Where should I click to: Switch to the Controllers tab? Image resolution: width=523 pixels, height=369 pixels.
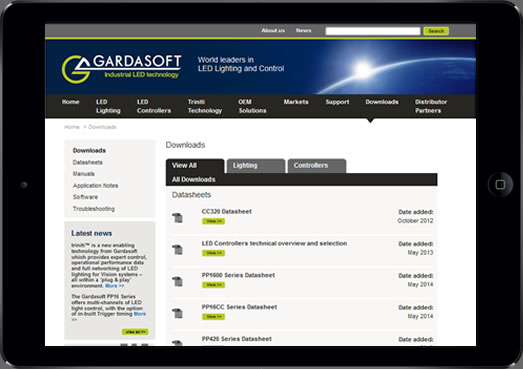pyautogui.click(x=317, y=166)
